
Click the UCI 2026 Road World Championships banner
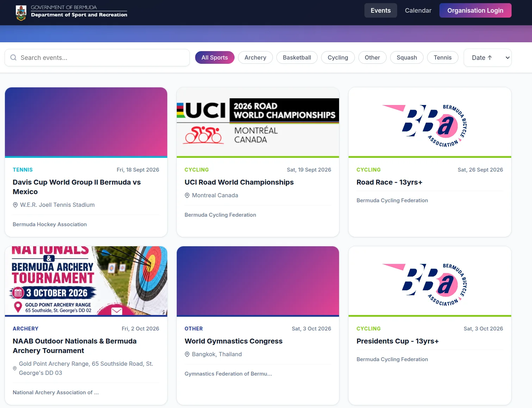[x=258, y=122]
